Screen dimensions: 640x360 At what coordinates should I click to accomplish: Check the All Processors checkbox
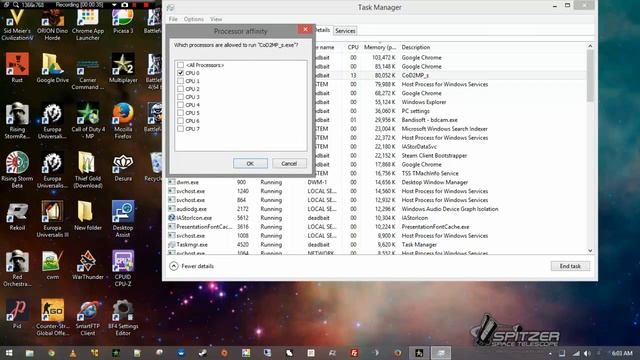coord(180,65)
